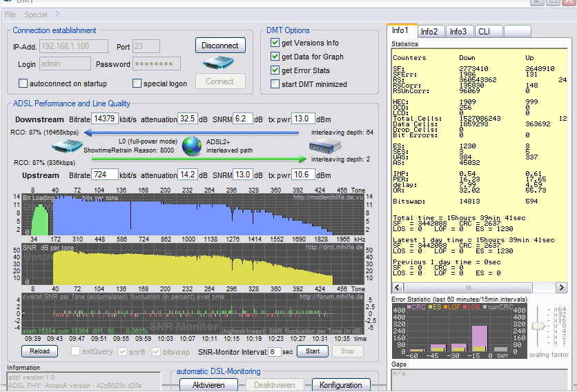Click Statistics scrollbar right arrow

(x=563, y=287)
